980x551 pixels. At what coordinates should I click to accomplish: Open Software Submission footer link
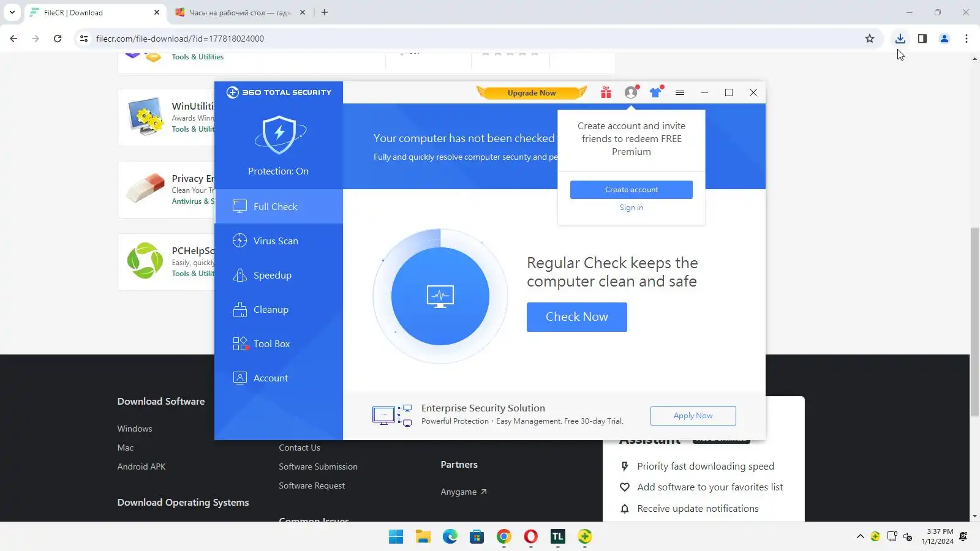click(318, 467)
